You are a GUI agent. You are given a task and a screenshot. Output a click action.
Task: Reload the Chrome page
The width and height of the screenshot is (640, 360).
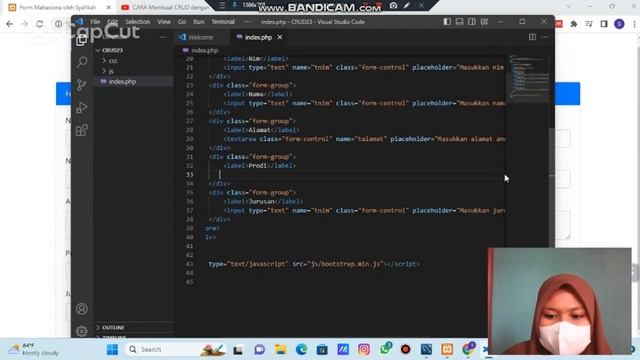(40, 24)
